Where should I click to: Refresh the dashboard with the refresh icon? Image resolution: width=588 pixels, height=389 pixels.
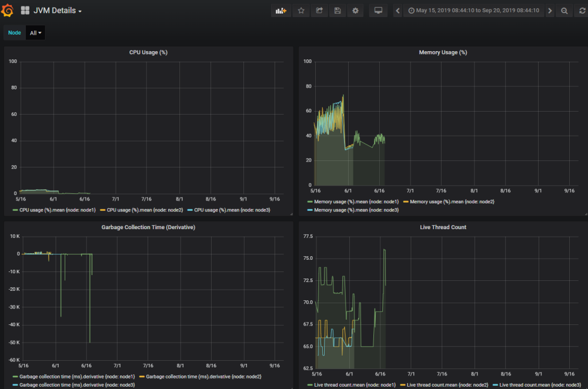581,10
